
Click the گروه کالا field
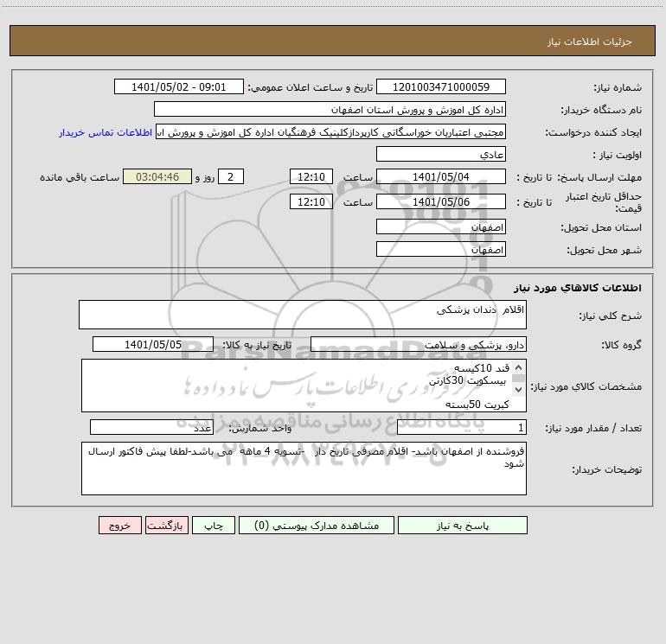point(419,344)
